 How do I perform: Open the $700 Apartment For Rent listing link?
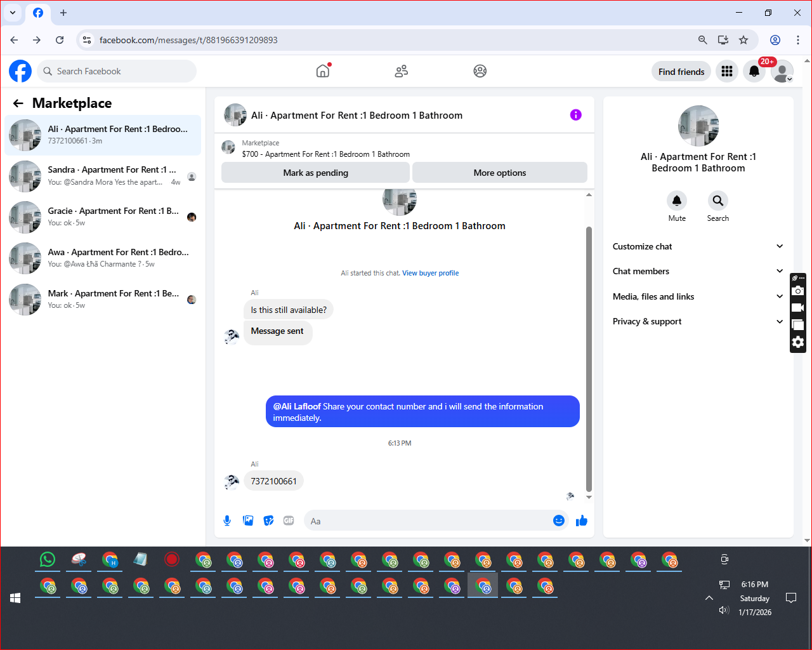coord(326,154)
